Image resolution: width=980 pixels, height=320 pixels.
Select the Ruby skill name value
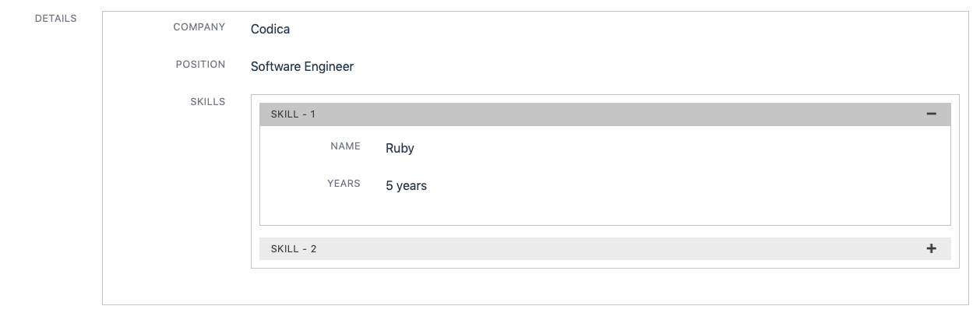click(x=400, y=149)
